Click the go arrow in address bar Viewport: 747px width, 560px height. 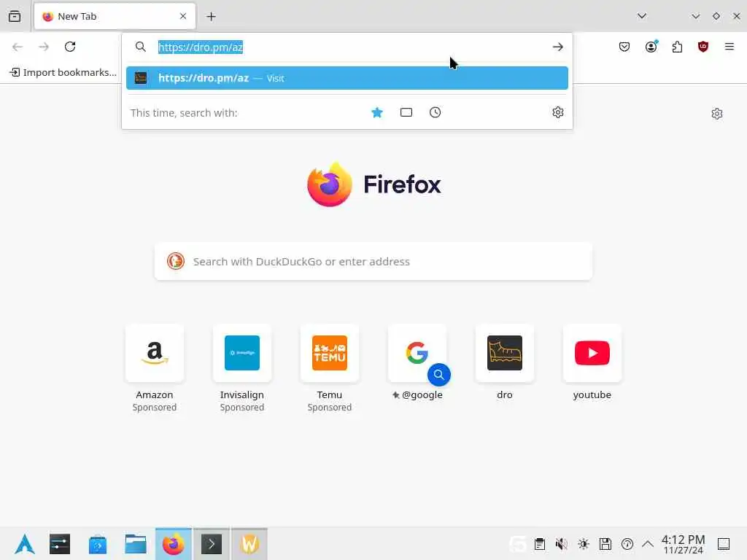[x=558, y=47]
